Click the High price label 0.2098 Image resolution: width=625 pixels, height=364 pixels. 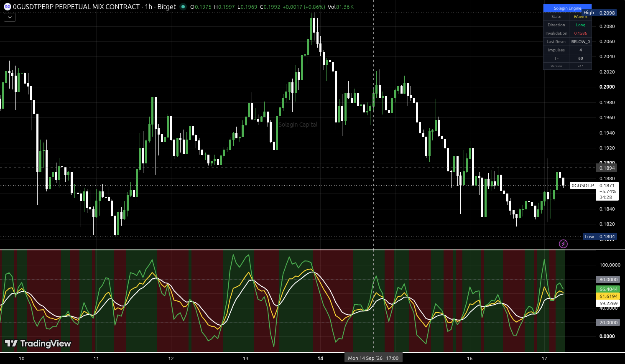click(x=607, y=13)
